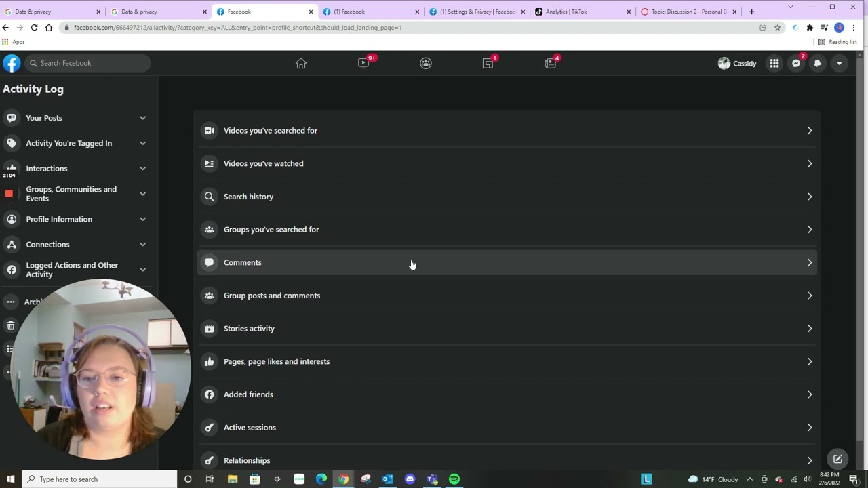Open Groups icon in top navigation
The height and width of the screenshot is (488, 868).
coord(426,63)
